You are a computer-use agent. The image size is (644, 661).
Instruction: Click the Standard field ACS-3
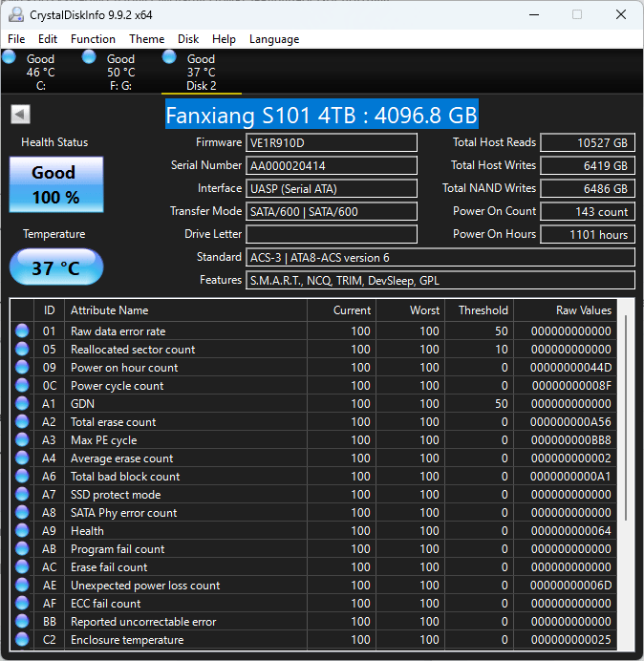coord(440,257)
